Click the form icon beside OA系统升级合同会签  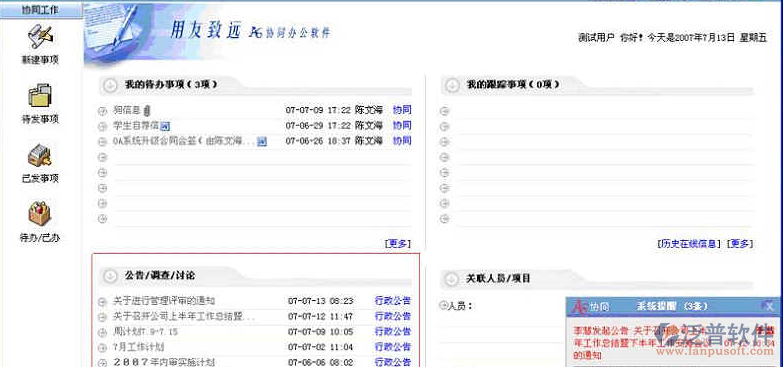[262, 142]
